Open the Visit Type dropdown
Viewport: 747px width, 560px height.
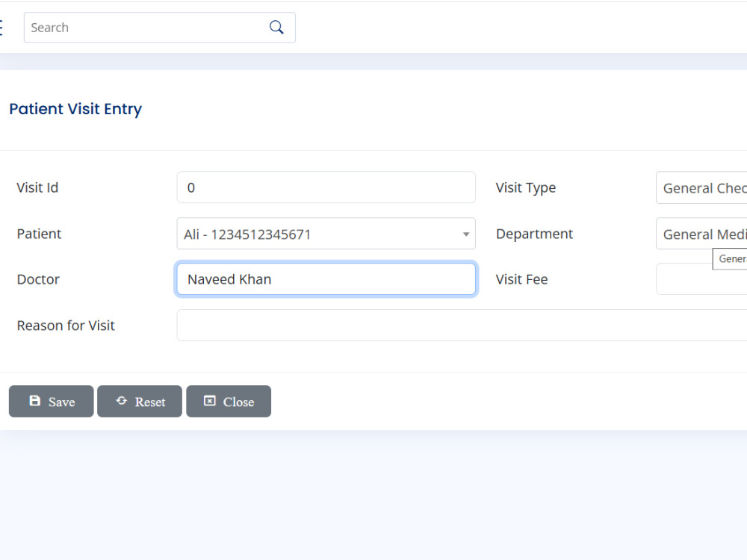[x=701, y=187]
